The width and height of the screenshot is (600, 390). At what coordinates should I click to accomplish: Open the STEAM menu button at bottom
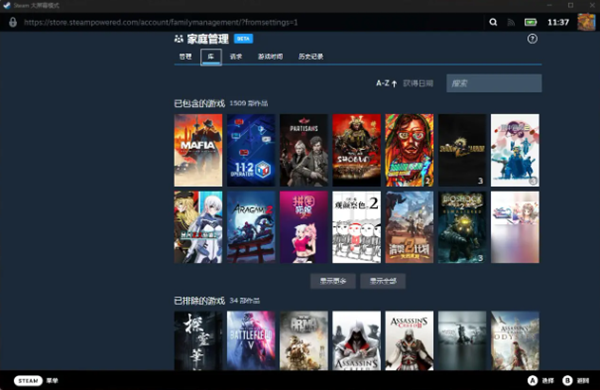[x=28, y=380]
